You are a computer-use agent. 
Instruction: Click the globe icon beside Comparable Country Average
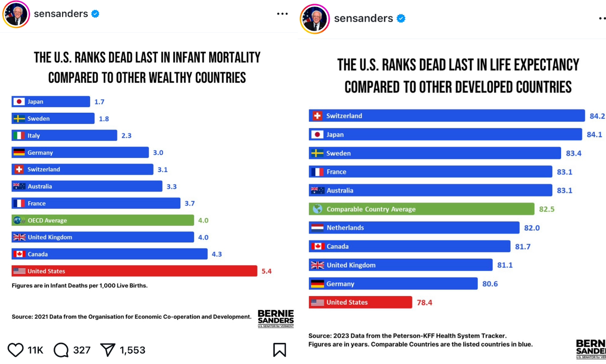coord(318,209)
